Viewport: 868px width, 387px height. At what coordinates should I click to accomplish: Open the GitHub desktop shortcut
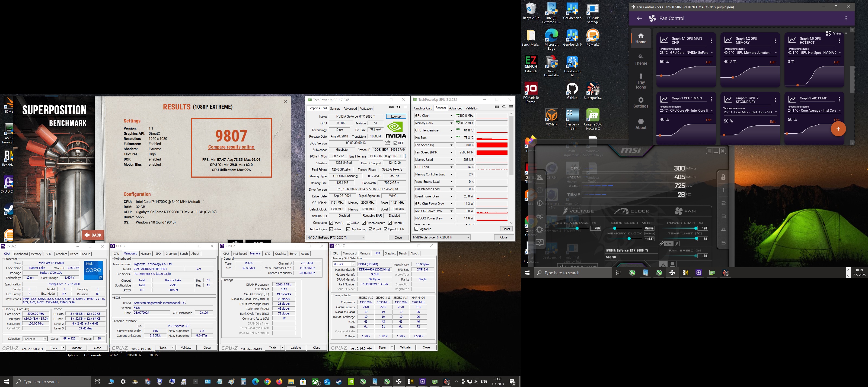coord(572,92)
